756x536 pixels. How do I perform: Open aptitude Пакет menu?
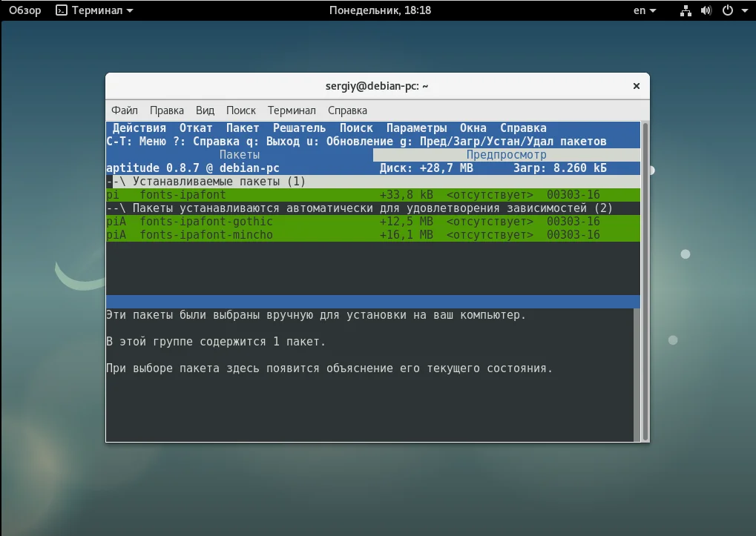pos(243,128)
